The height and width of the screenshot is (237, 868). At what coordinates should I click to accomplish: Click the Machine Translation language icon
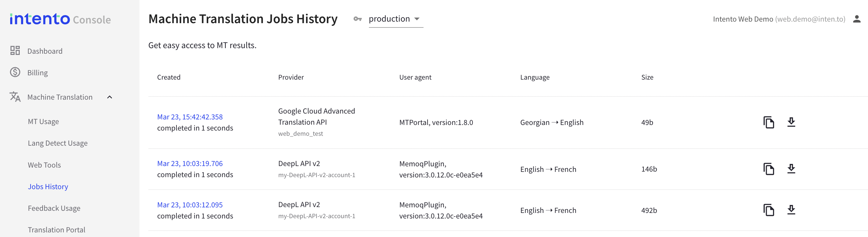coord(15,97)
